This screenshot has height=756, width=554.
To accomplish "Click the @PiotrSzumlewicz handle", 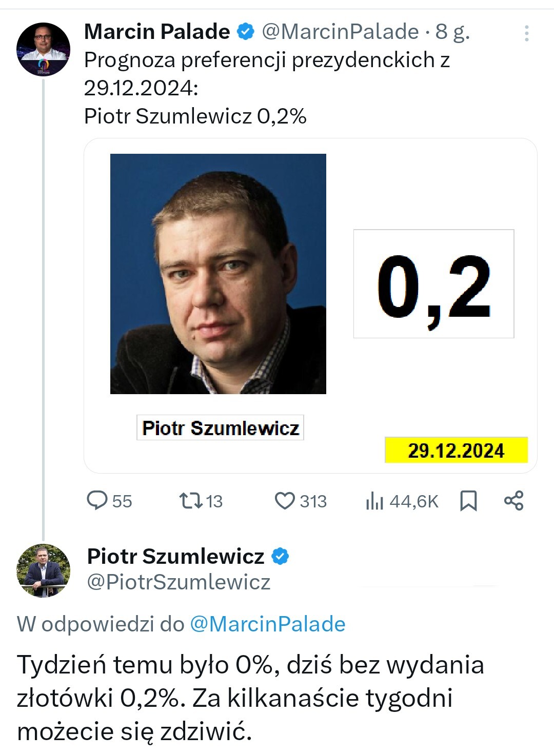I will 179,582.
